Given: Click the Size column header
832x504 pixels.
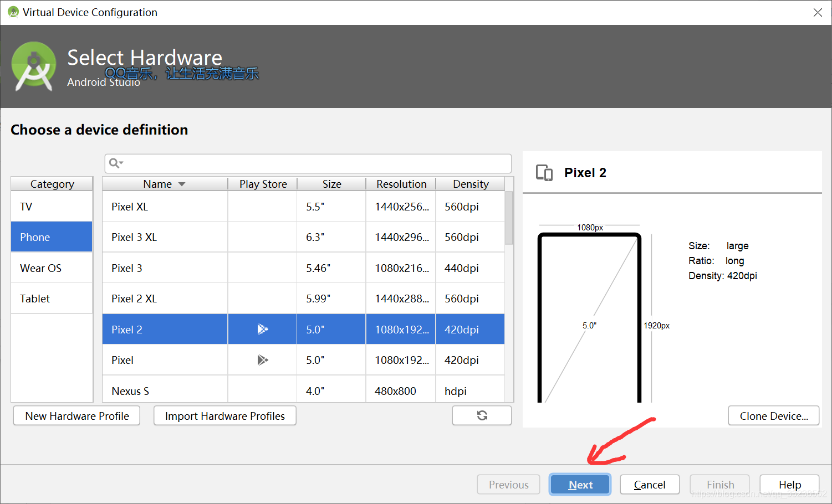Looking at the screenshot, I should tap(331, 184).
